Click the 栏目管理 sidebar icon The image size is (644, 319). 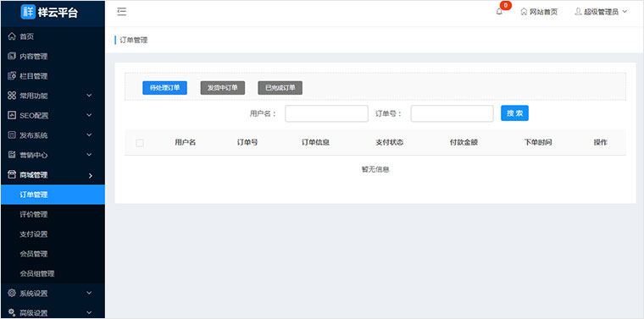click(12, 76)
